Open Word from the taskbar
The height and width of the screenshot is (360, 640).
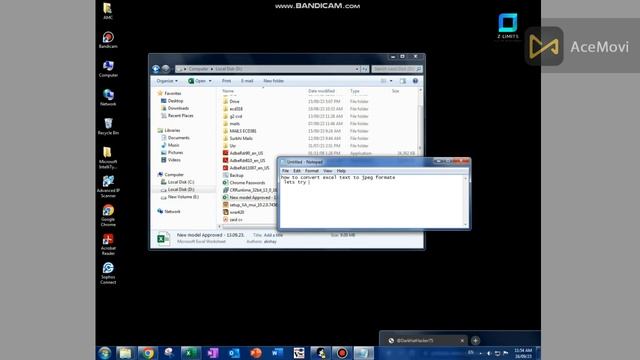point(277,353)
